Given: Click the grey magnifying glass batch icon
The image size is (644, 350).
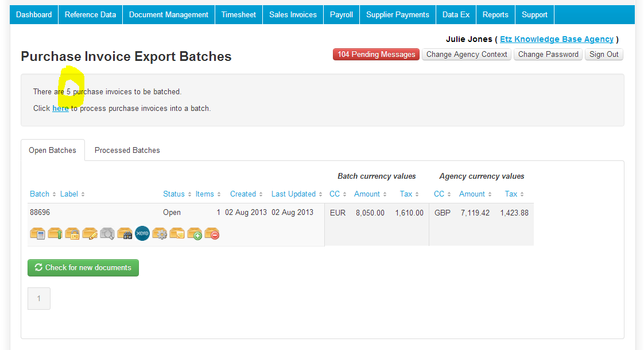Looking at the screenshot, I should pos(107,233).
